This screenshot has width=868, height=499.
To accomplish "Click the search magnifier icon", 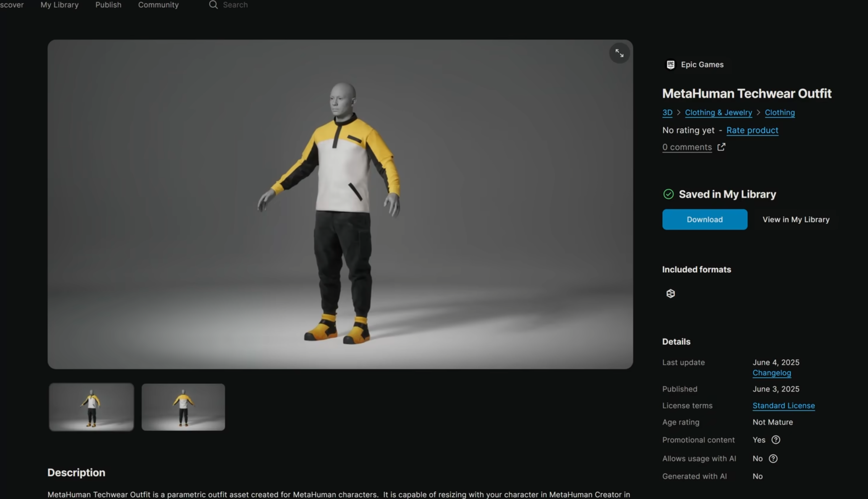I will [x=213, y=5].
